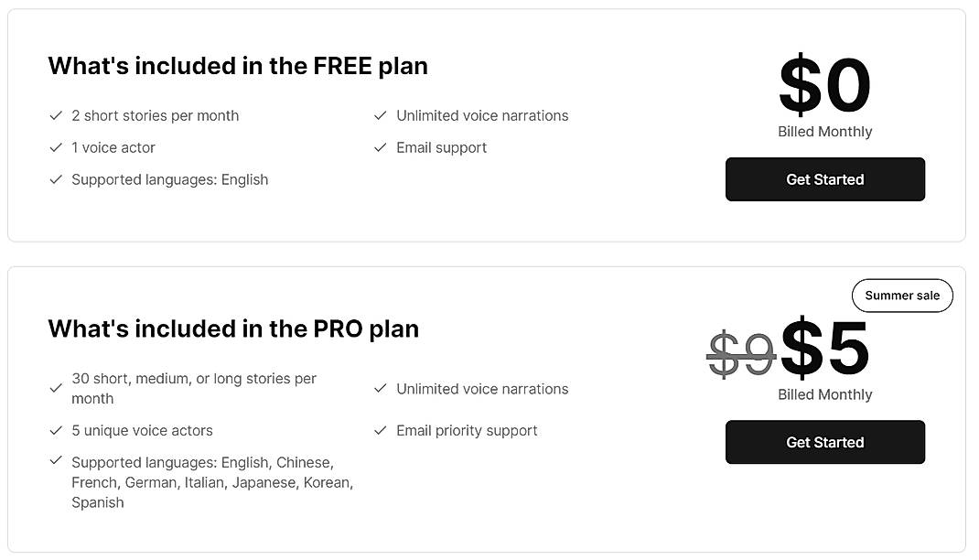Click the checkmark beside "Supported languages: English"
This screenshot has width=979, height=560.
coord(56,179)
